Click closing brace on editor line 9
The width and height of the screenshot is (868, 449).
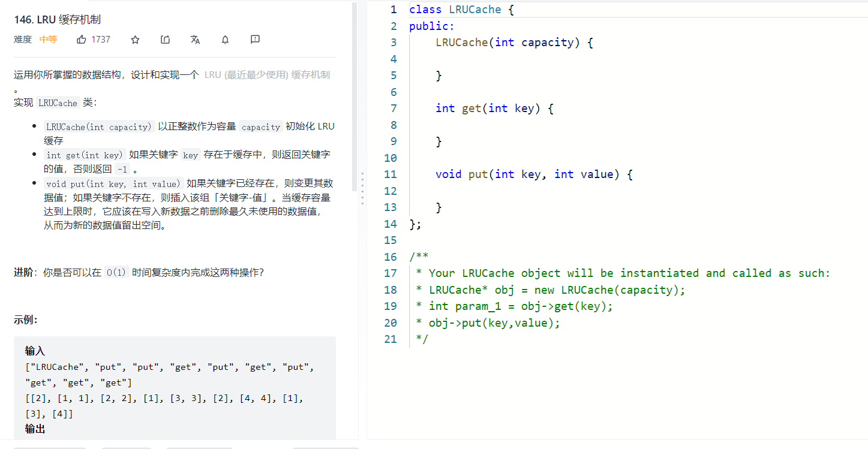438,141
